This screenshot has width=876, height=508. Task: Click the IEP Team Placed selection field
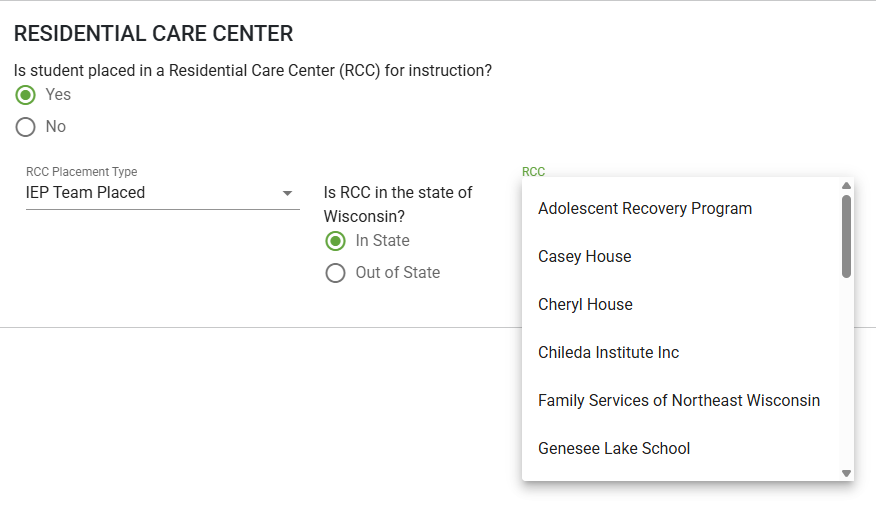[x=163, y=193]
